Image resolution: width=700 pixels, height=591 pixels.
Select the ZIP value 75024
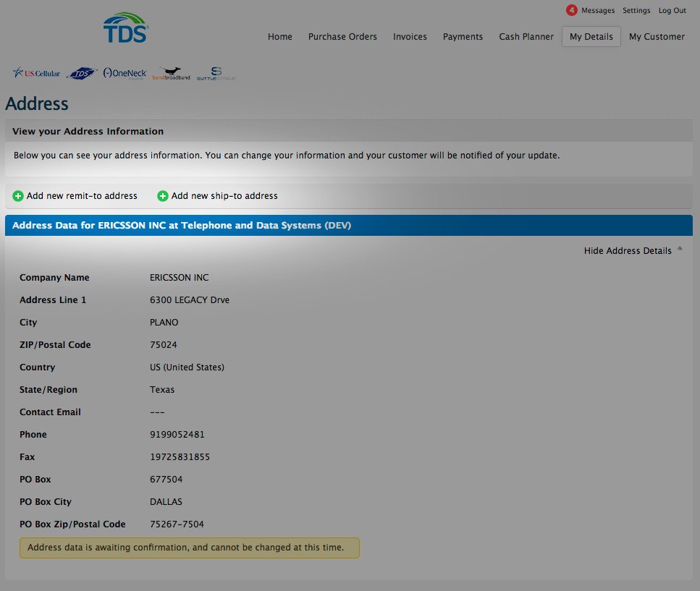coord(164,345)
